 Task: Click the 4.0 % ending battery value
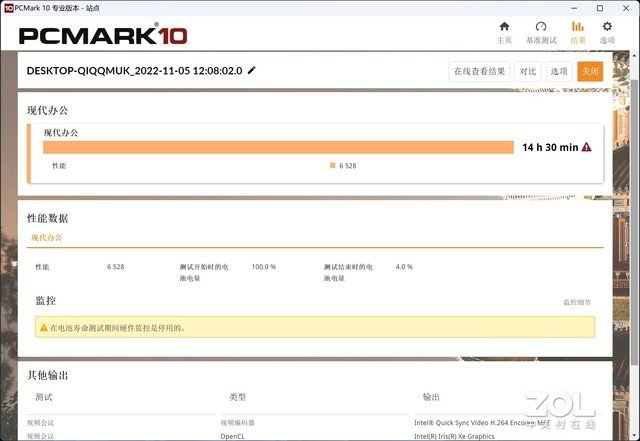pos(404,267)
